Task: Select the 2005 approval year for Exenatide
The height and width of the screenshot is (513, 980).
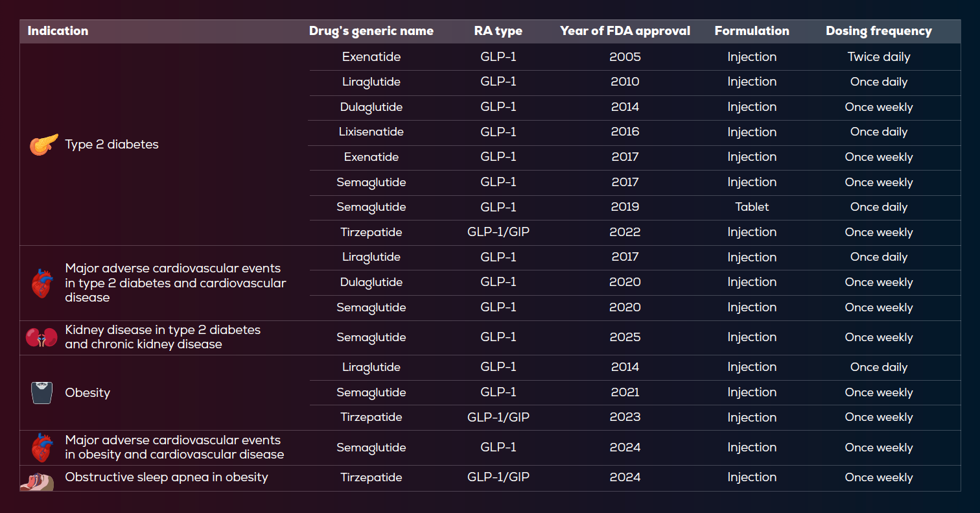Action: point(625,56)
